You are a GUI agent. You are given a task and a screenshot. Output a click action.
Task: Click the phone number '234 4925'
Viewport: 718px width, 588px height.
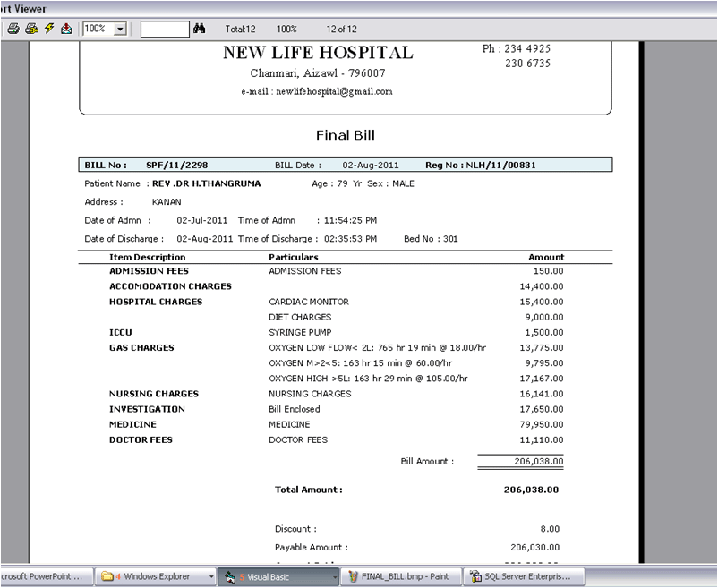click(527, 48)
